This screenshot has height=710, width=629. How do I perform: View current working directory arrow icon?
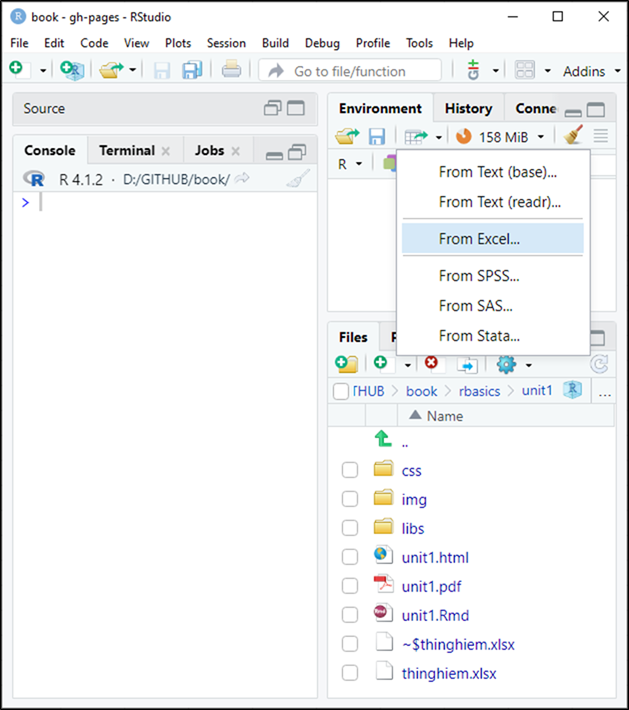coord(242,178)
